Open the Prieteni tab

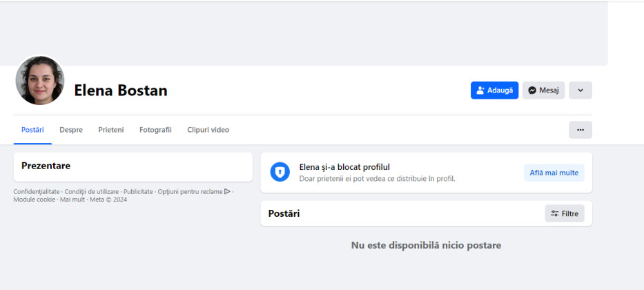pos(111,130)
